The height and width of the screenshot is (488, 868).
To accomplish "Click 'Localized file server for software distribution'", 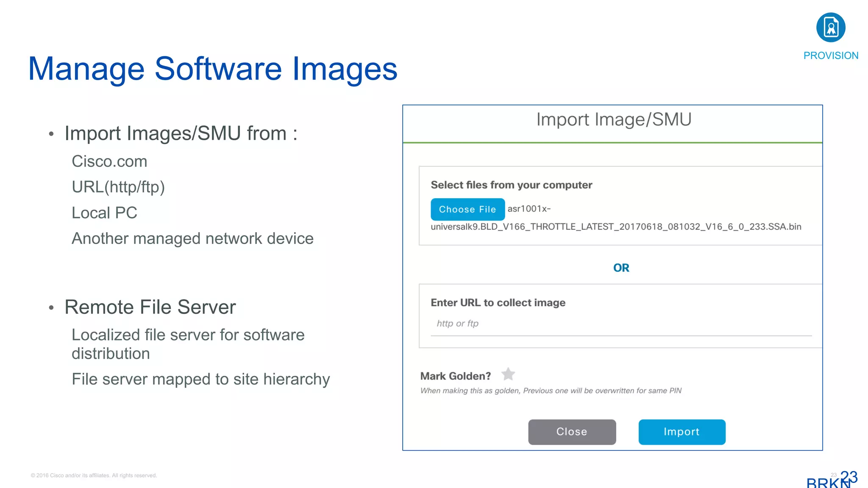I will (188, 344).
